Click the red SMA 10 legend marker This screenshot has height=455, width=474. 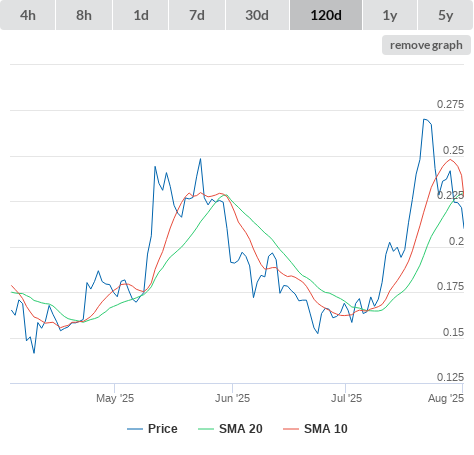[x=291, y=429]
